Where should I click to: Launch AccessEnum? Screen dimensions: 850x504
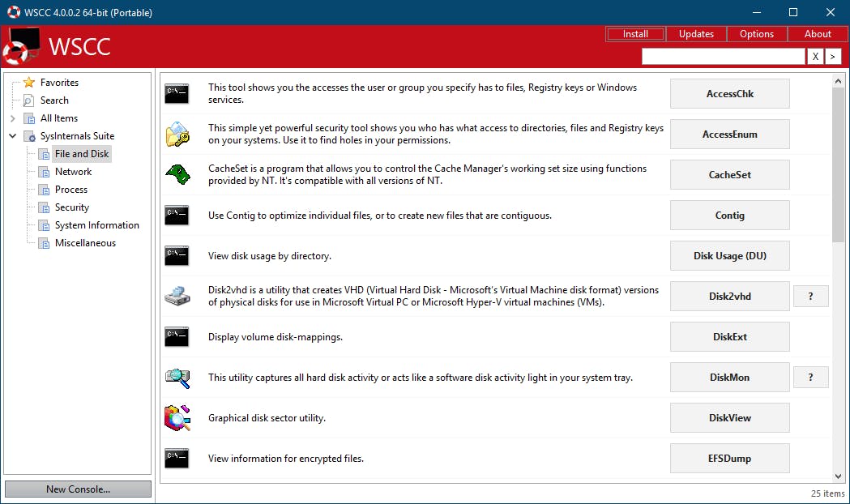click(x=729, y=135)
